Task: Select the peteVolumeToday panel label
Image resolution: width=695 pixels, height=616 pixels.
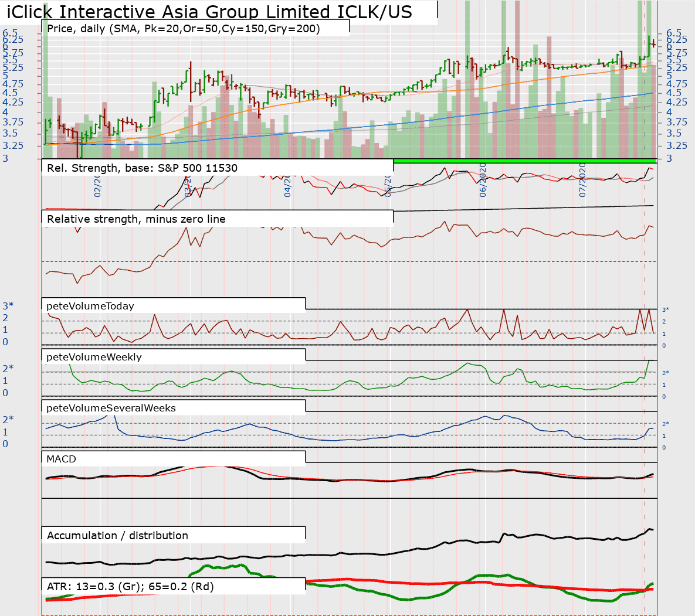Action: pyautogui.click(x=90, y=306)
